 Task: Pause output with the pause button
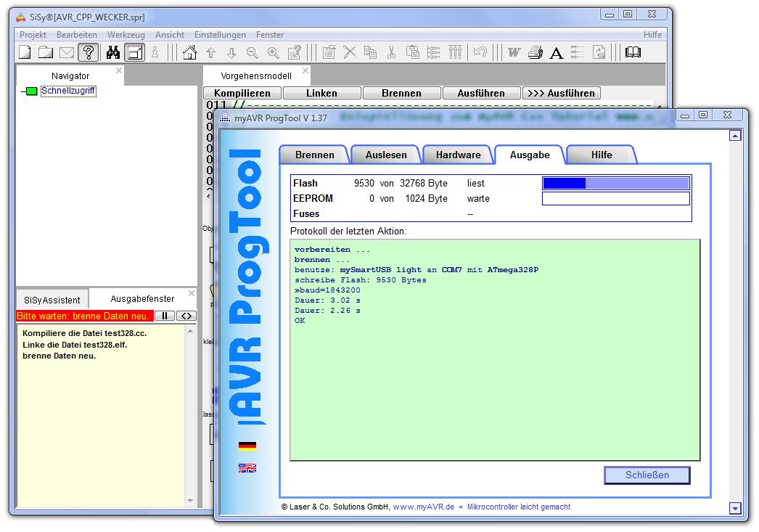click(x=165, y=316)
